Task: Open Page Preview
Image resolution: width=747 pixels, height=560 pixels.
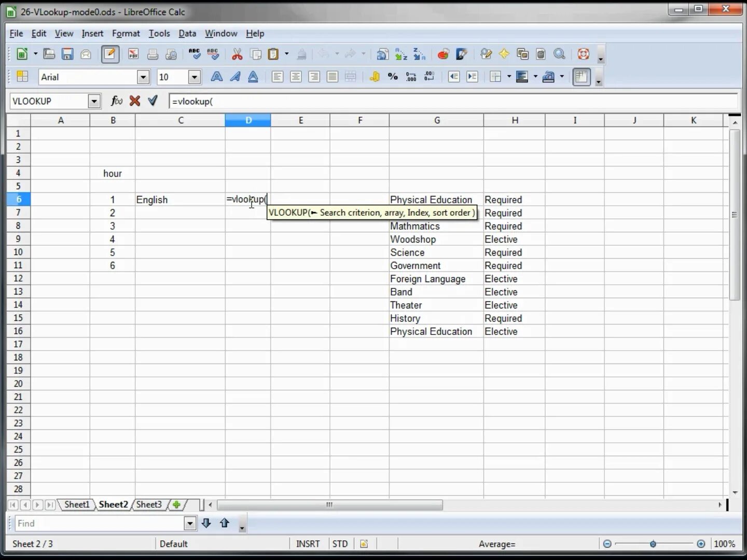Action: click(x=171, y=54)
